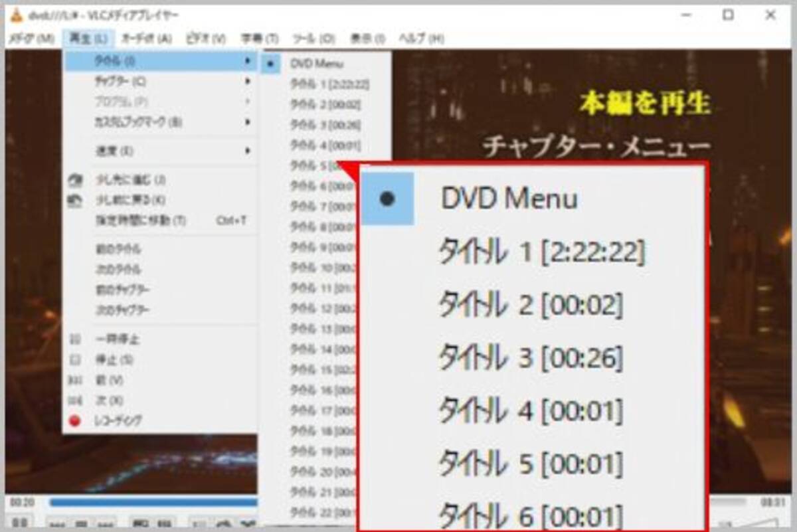Image resolution: width=797 pixels, height=532 pixels.
Task: Click the remaining time label at seek bar end
Action: [772, 502]
